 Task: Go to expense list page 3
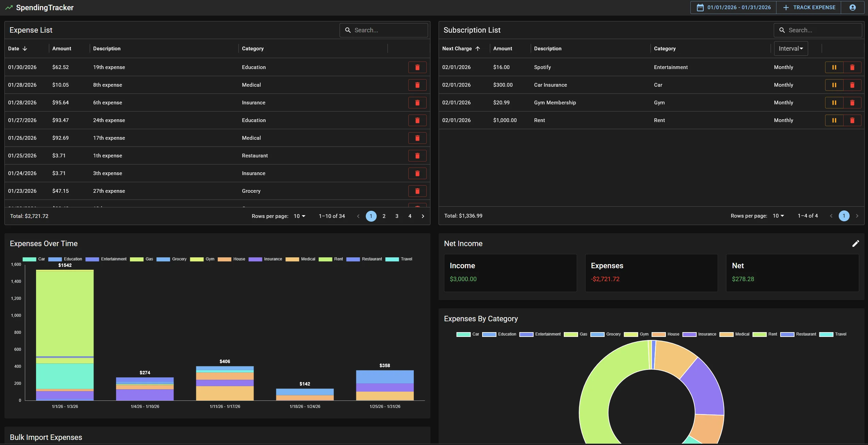pos(397,216)
